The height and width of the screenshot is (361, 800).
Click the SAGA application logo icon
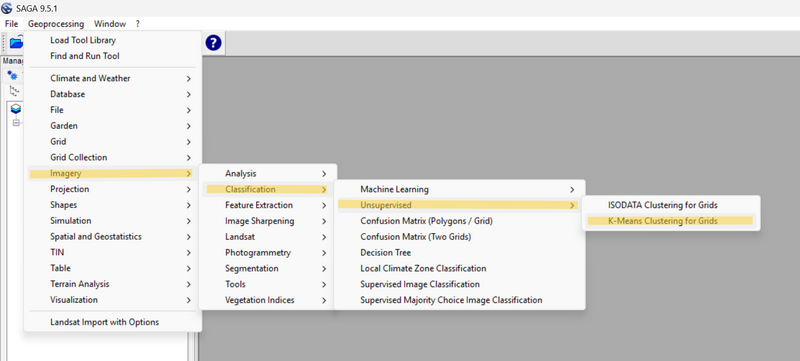7,9
